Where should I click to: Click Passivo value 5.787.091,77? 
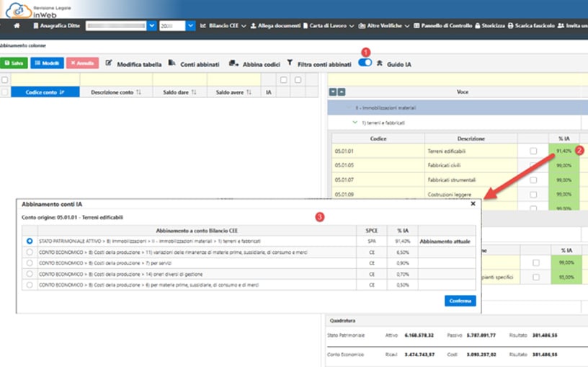481,335
